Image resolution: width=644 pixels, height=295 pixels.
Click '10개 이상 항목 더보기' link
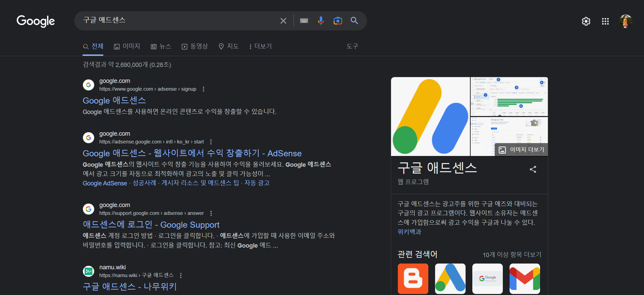[512, 254]
